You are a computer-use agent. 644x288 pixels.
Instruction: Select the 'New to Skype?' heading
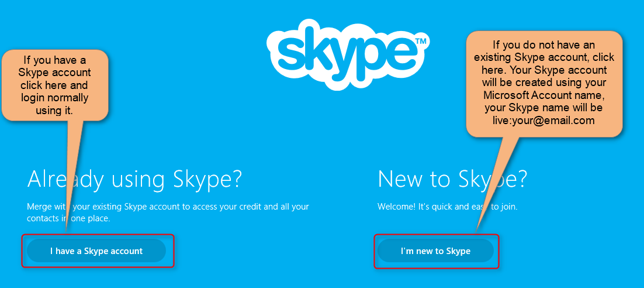[x=452, y=180]
